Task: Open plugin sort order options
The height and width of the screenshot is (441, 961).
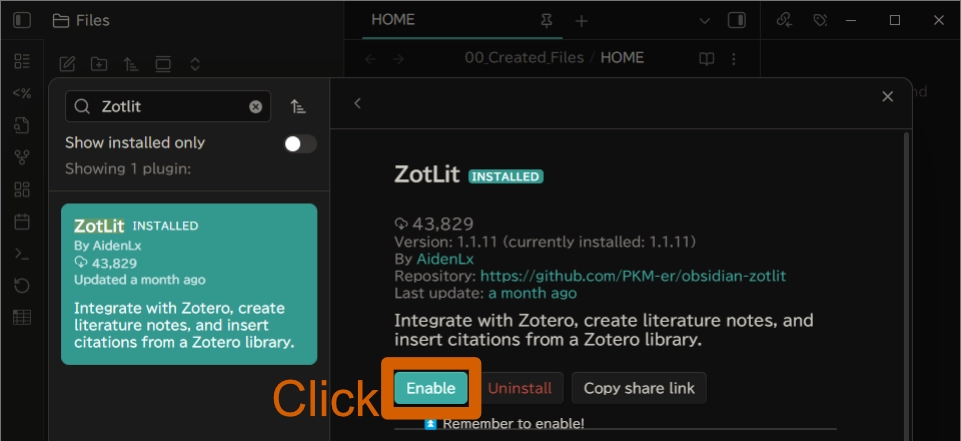Action: click(x=298, y=107)
